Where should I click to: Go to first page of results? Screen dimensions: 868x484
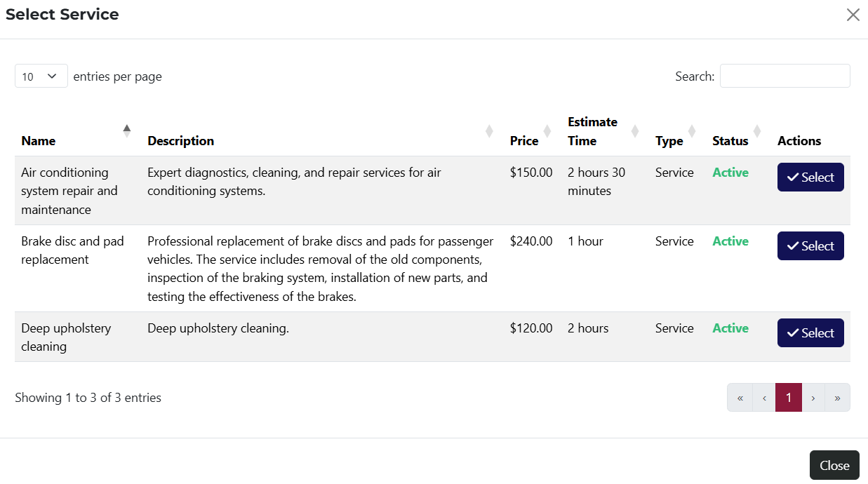tap(740, 398)
